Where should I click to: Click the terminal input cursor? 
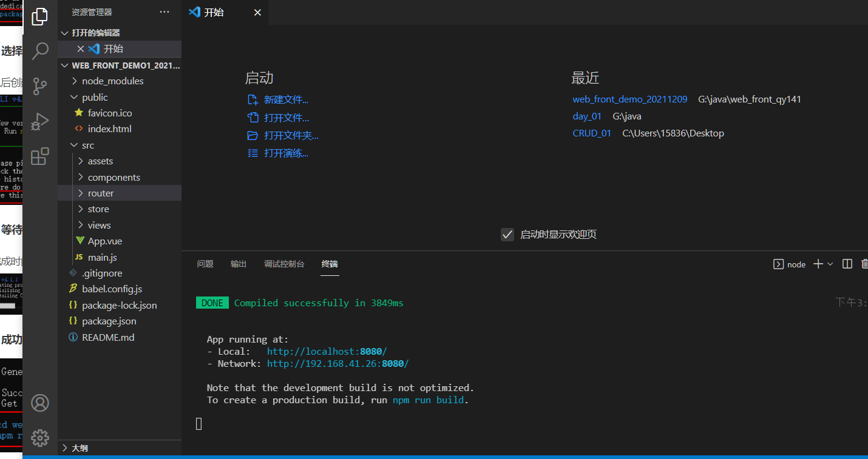coord(199,424)
